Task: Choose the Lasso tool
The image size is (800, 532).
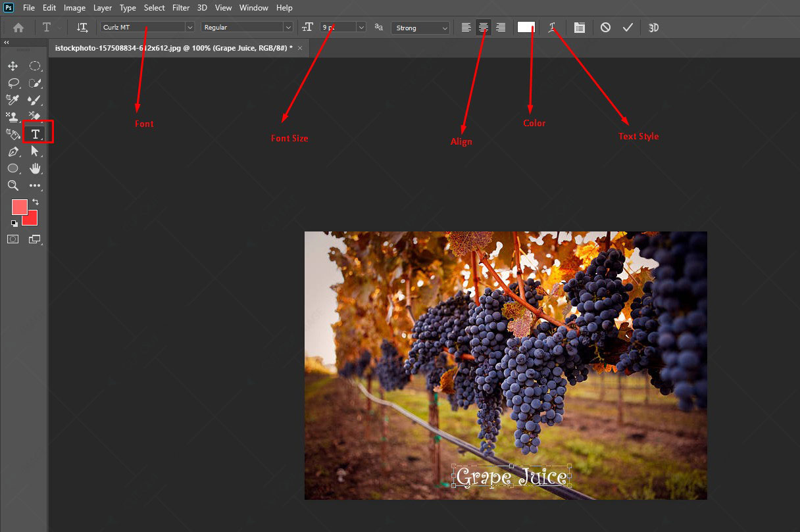Action: click(12, 83)
